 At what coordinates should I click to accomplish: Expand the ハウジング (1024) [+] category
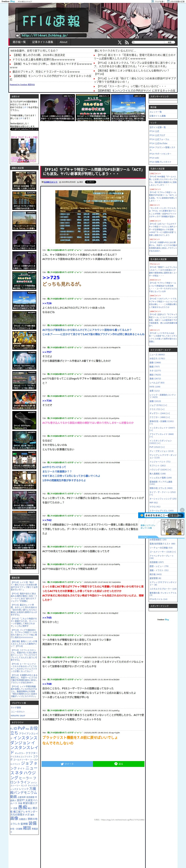[x=160, y=469]
